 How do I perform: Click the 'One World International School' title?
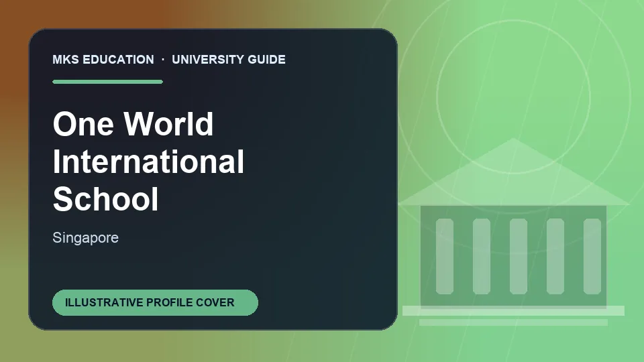149,162
